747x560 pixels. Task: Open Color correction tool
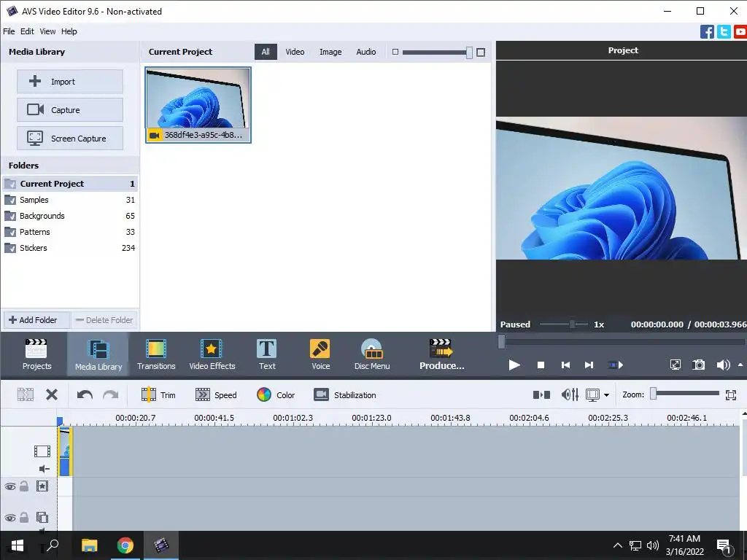[x=276, y=394]
